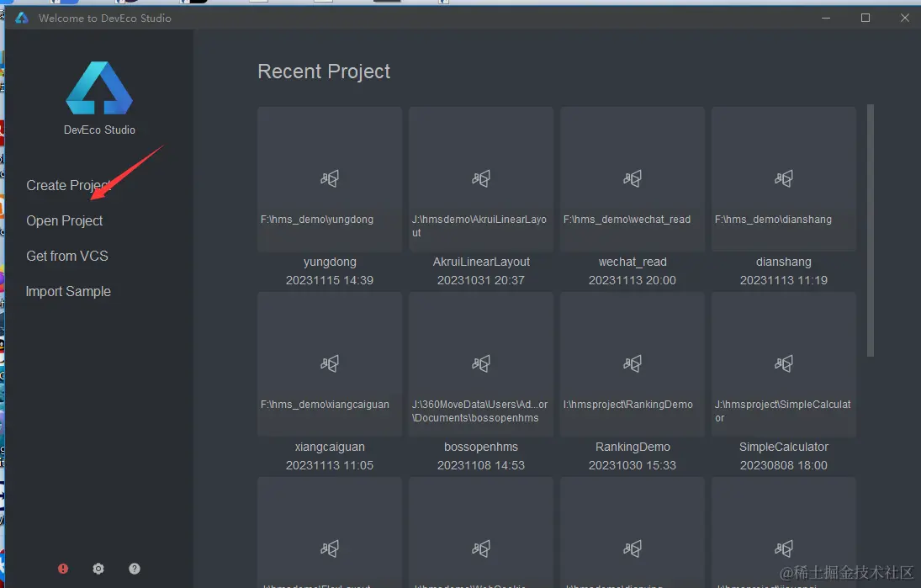Click the 20231108 14:53 timestamp
Viewport: 921px width, 588px height.
click(481, 465)
